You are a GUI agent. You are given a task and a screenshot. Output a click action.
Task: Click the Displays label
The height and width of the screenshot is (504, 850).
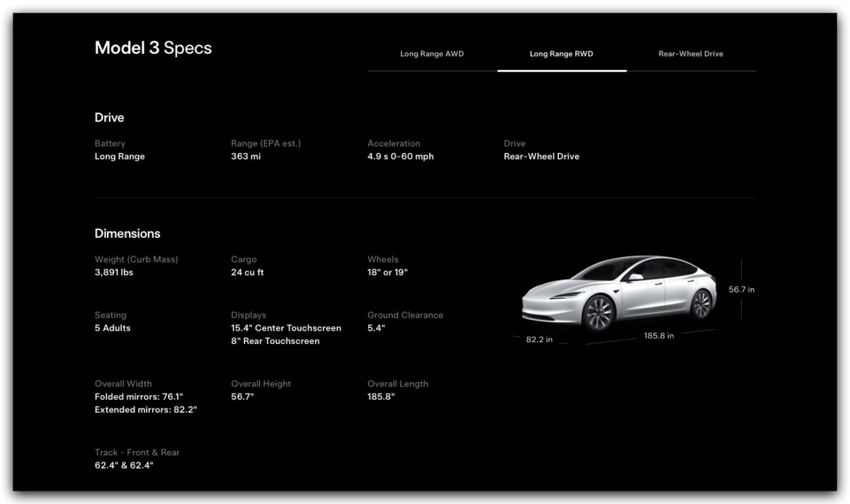[249, 316]
